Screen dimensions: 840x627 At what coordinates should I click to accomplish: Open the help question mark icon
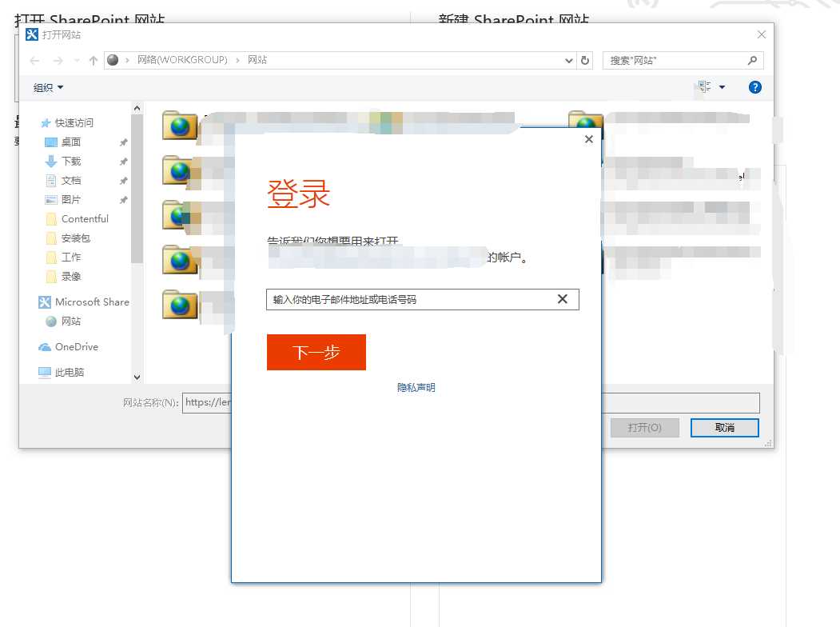754,87
